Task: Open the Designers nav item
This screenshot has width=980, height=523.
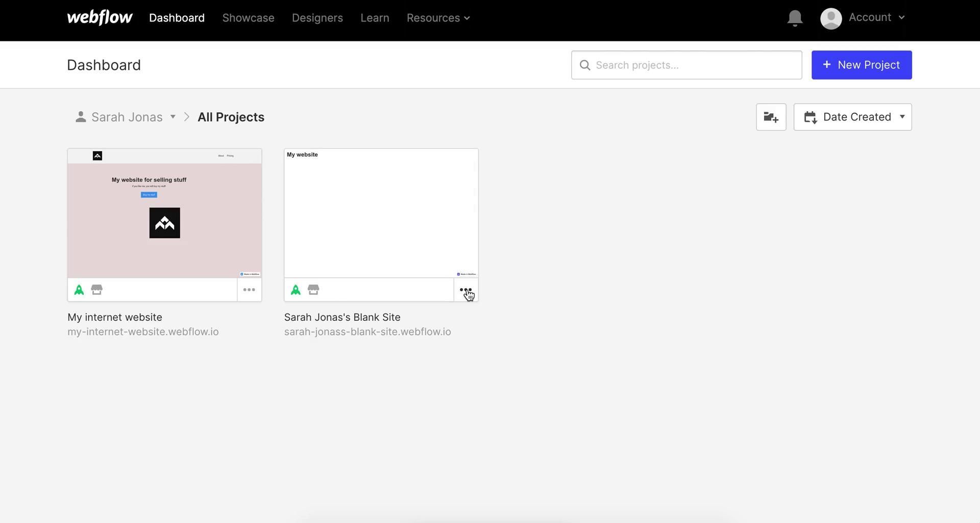Action: click(317, 18)
